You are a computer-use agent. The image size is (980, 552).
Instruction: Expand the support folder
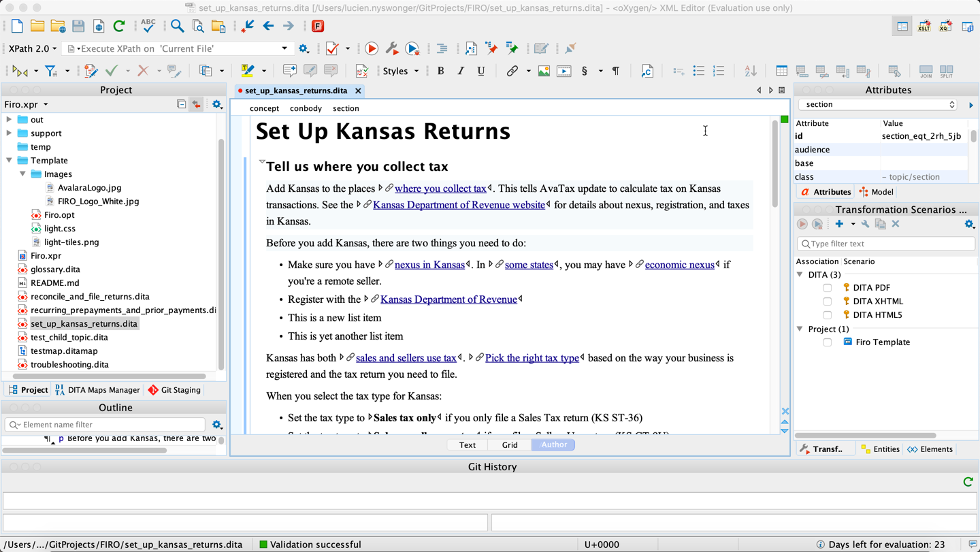pyautogui.click(x=10, y=133)
